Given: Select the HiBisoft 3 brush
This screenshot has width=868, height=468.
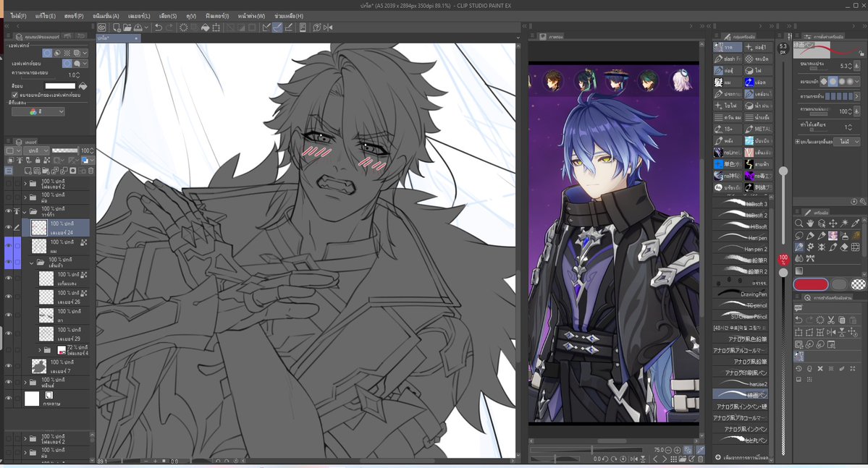Looking at the screenshot, I should [741, 203].
